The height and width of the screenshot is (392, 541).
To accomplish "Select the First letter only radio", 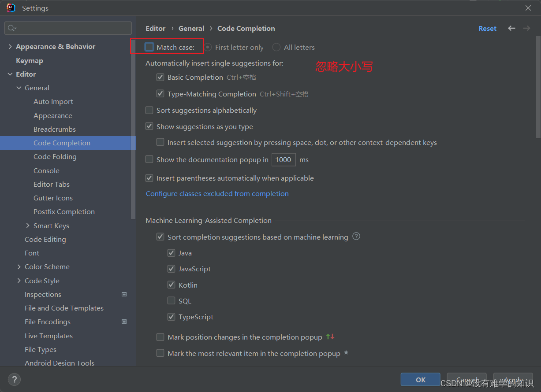I will [x=208, y=47].
